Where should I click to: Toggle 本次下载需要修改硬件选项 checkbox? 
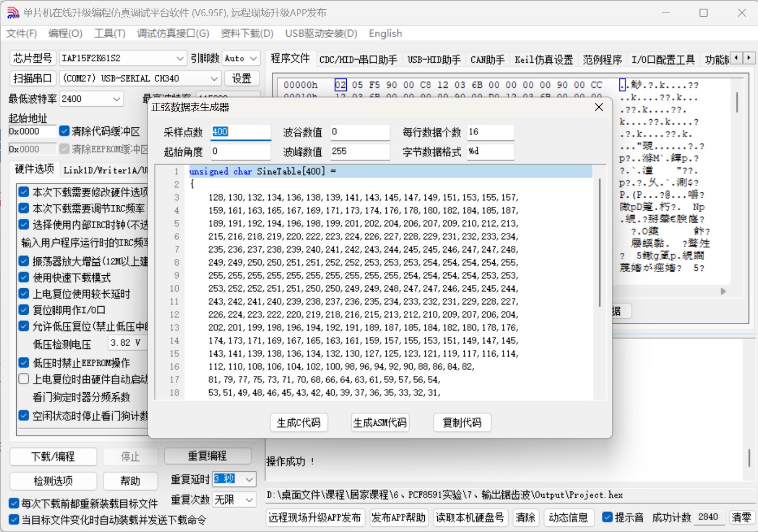tap(24, 192)
